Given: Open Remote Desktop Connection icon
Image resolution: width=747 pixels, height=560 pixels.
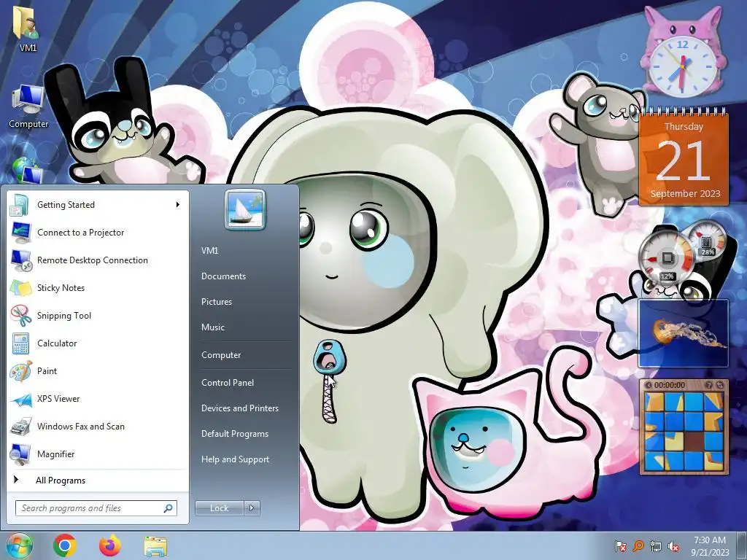Looking at the screenshot, I should [21, 260].
